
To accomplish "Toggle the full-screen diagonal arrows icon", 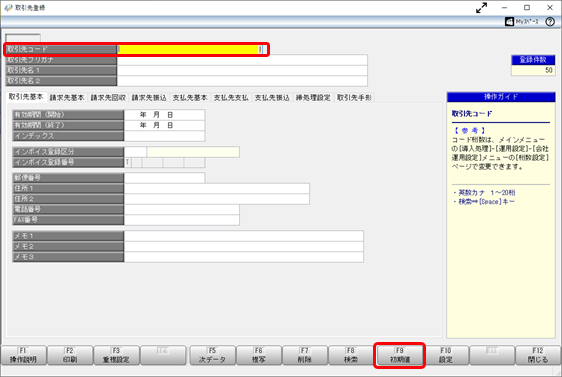I will pyautogui.click(x=481, y=8).
